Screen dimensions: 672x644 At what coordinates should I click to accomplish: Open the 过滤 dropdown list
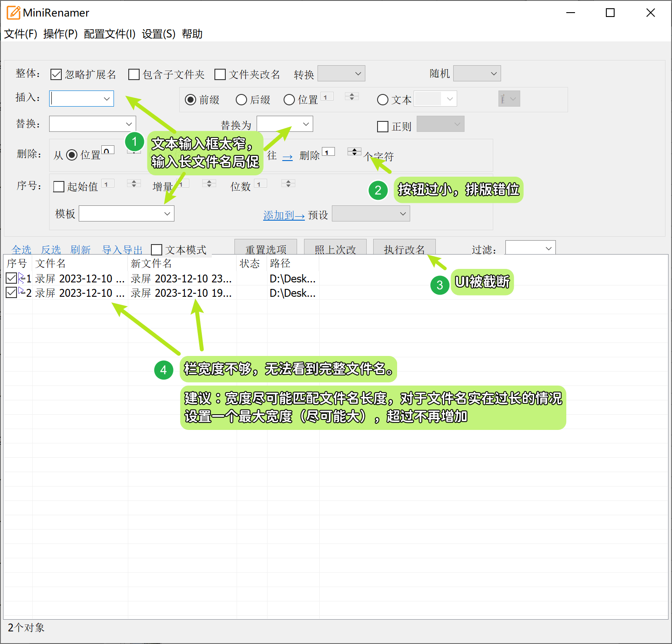[548, 248]
